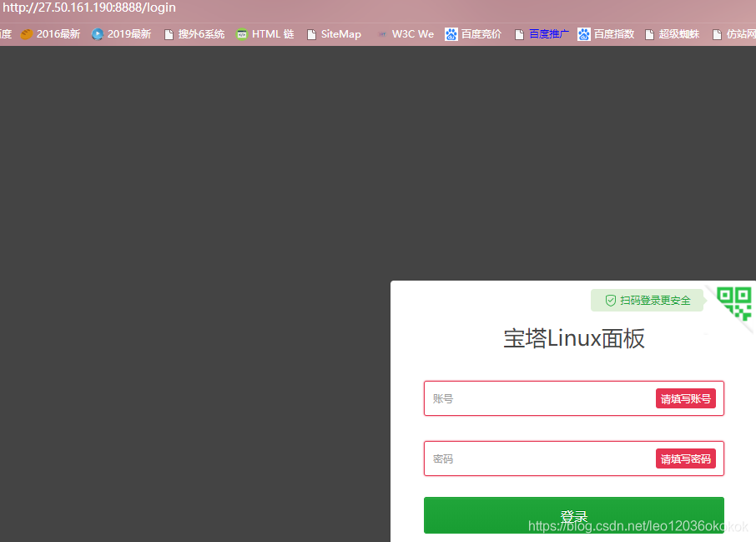Viewport: 756px width, 542px height.
Task: Open the SiteMap bookmark
Action: [x=334, y=34]
